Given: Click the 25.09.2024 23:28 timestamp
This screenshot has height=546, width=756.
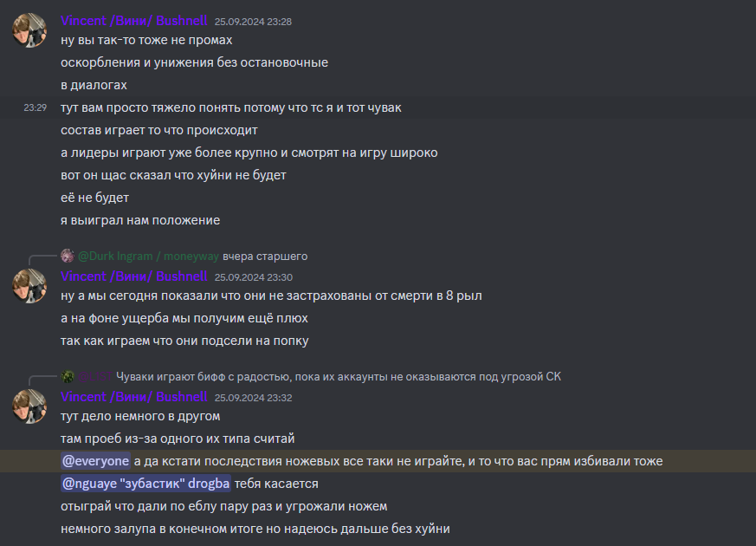Looking at the screenshot, I should (253, 22).
